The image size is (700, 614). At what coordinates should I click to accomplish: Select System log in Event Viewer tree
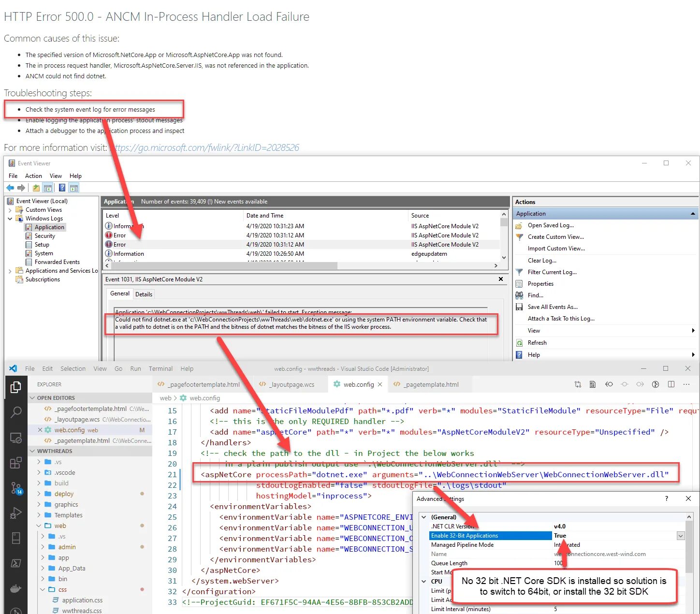click(x=44, y=253)
